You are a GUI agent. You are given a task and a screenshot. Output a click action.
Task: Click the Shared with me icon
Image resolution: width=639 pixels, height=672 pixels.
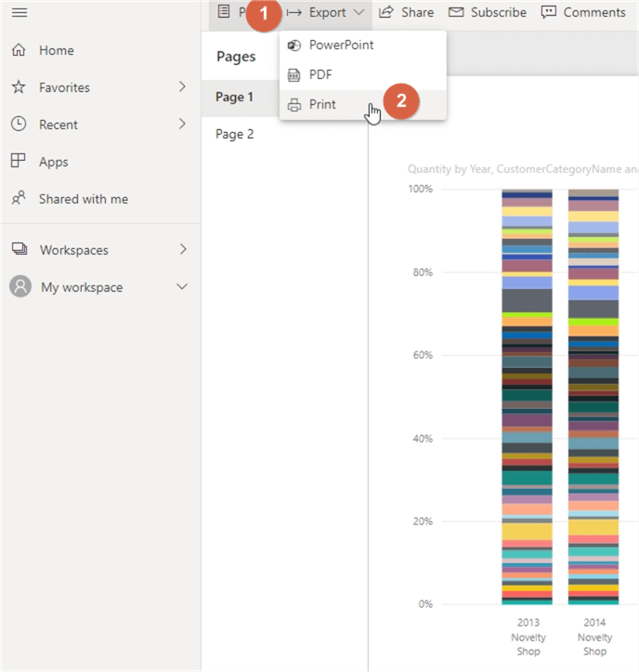point(19,199)
